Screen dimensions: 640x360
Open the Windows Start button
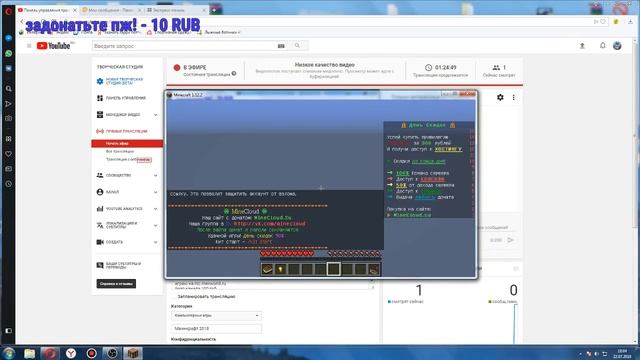[x=9, y=353]
